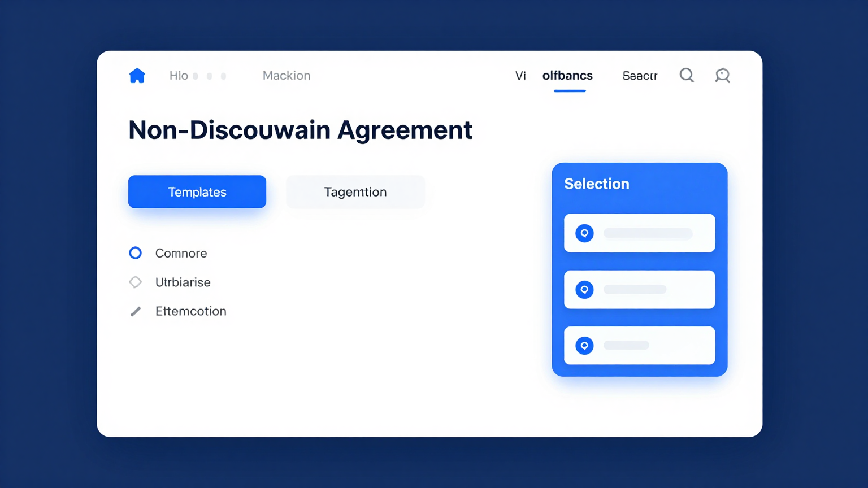Image resolution: width=868 pixels, height=488 pixels.
Task: Open the Hlo navigation item
Action: (x=179, y=76)
